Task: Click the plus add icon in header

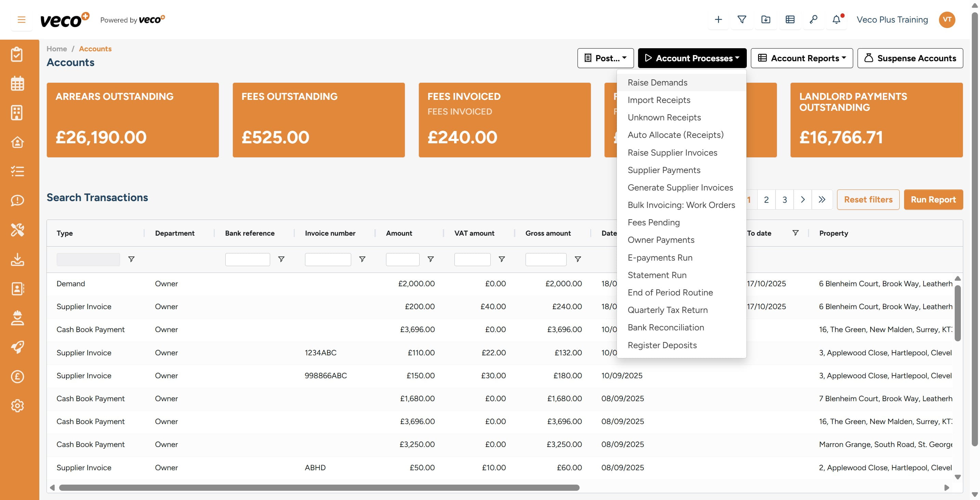Action: [718, 20]
